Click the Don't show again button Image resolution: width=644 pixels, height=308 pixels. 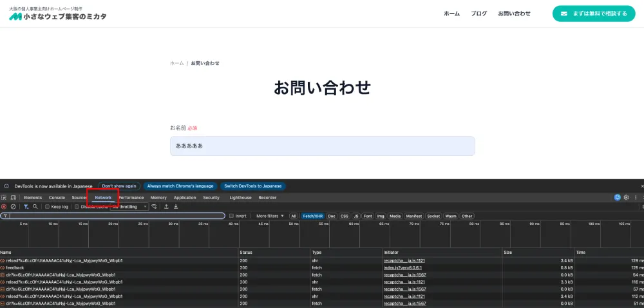[119, 186]
